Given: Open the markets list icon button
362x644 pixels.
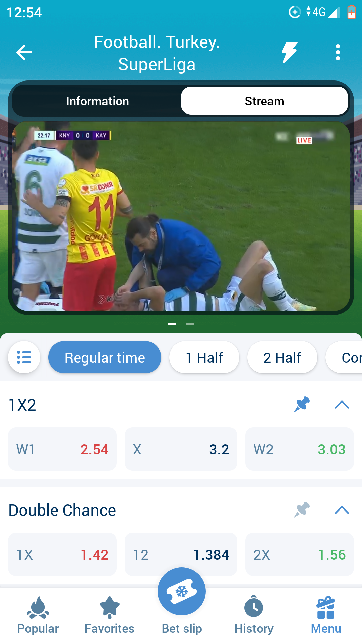Looking at the screenshot, I should (24, 357).
